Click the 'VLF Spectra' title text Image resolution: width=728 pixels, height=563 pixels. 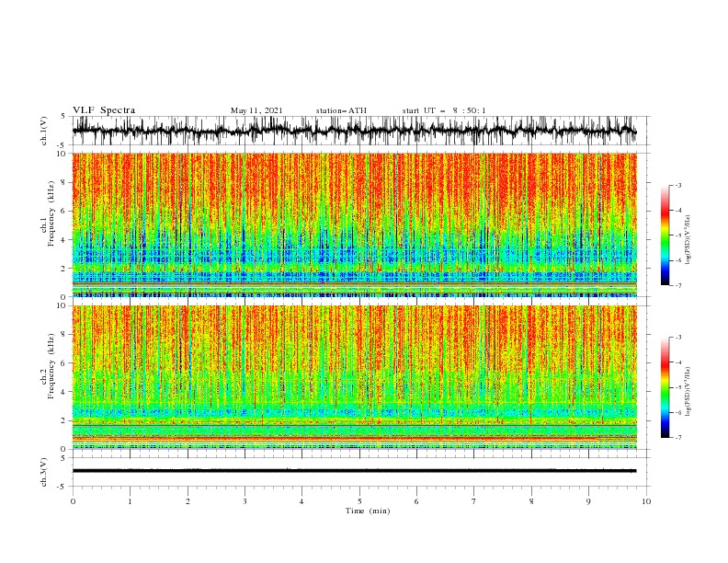(104, 110)
